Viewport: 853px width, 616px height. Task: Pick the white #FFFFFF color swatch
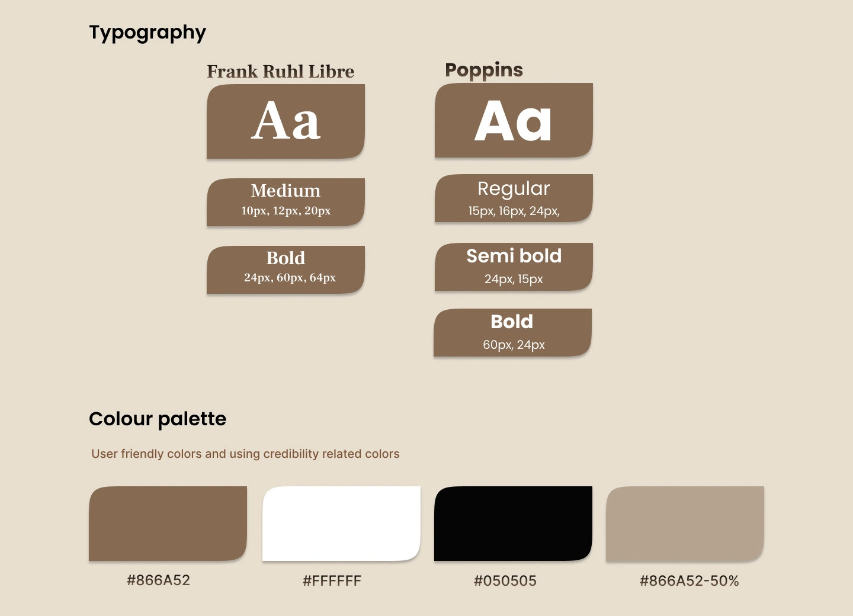pyautogui.click(x=341, y=524)
